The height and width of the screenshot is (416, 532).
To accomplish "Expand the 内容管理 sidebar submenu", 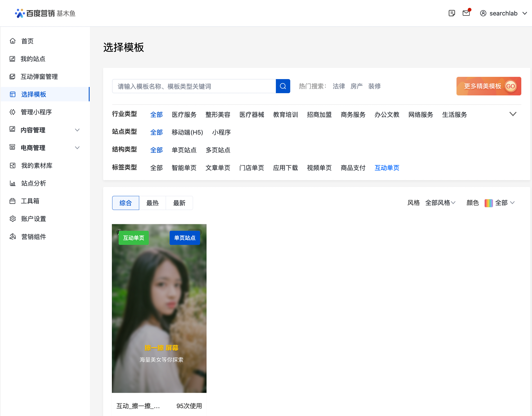I will (77, 130).
